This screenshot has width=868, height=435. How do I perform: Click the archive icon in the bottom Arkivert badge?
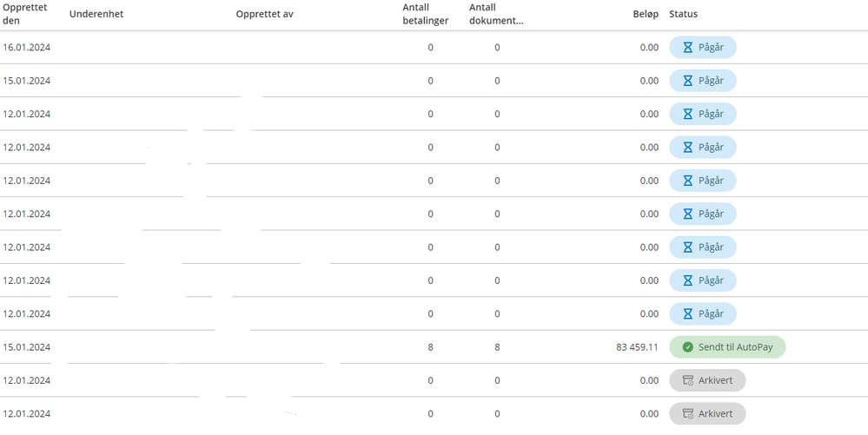(687, 413)
